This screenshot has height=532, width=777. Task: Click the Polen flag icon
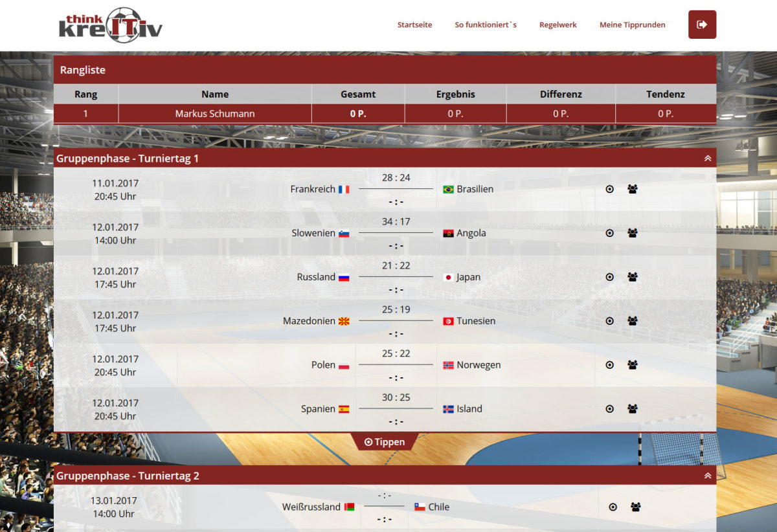344,366
